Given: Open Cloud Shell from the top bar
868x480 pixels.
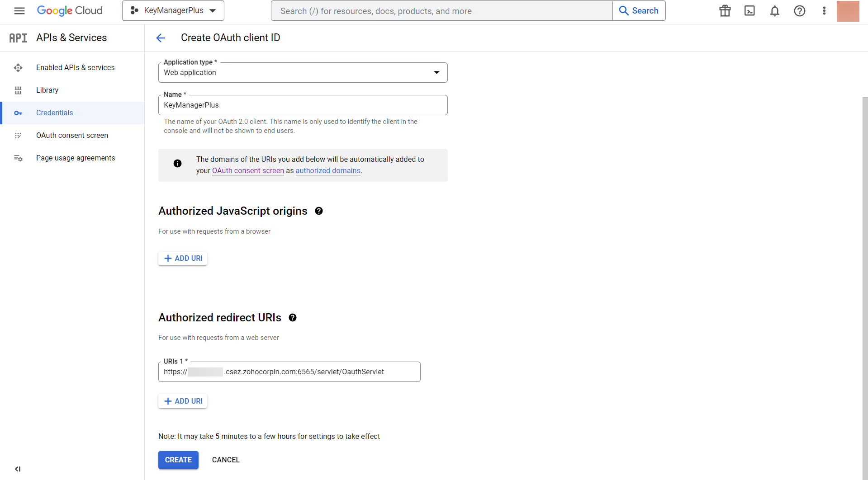Looking at the screenshot, I should click(x=749, y=10).
